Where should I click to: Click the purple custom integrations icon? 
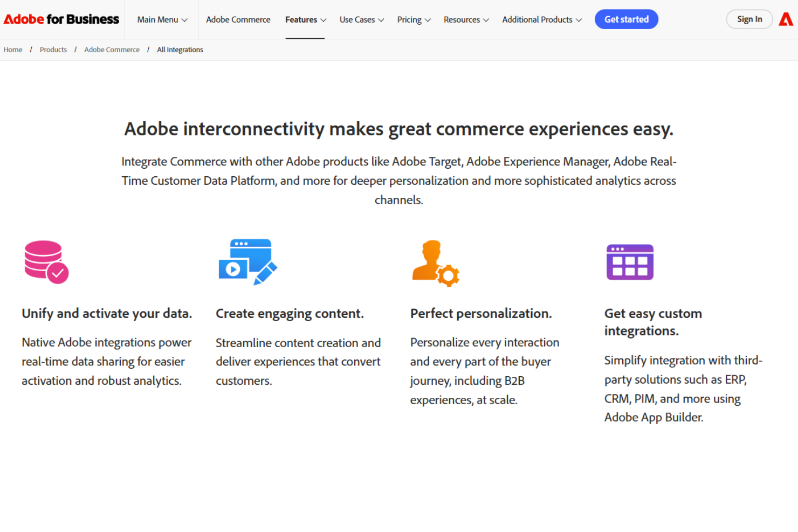point(630,262)
